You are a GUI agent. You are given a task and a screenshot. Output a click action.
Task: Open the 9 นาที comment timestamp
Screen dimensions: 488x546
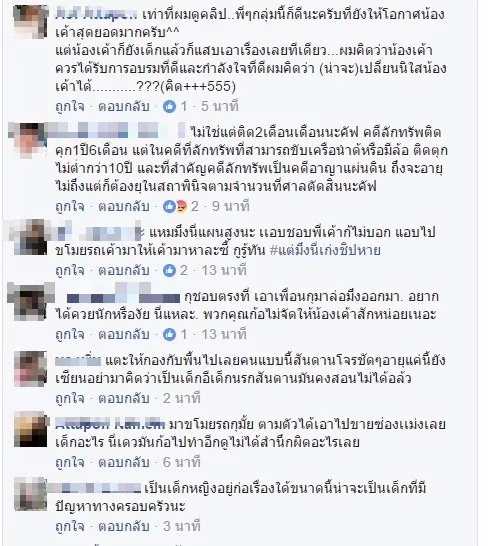click(x=231, y=206)
